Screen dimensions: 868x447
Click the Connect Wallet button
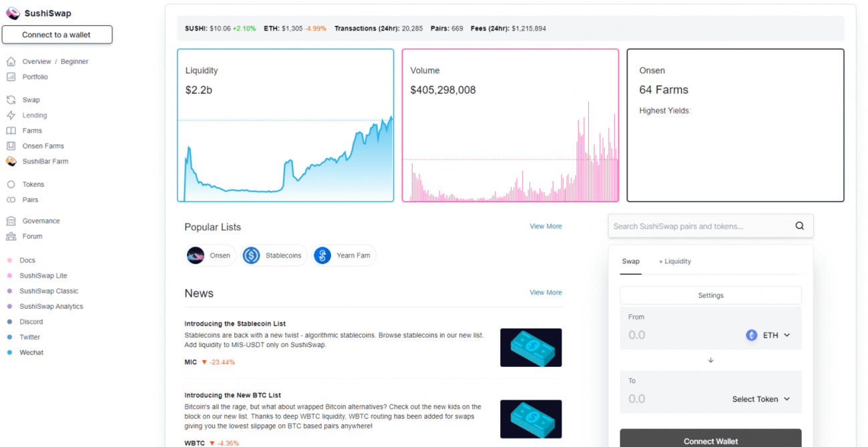tap(710, 440)
